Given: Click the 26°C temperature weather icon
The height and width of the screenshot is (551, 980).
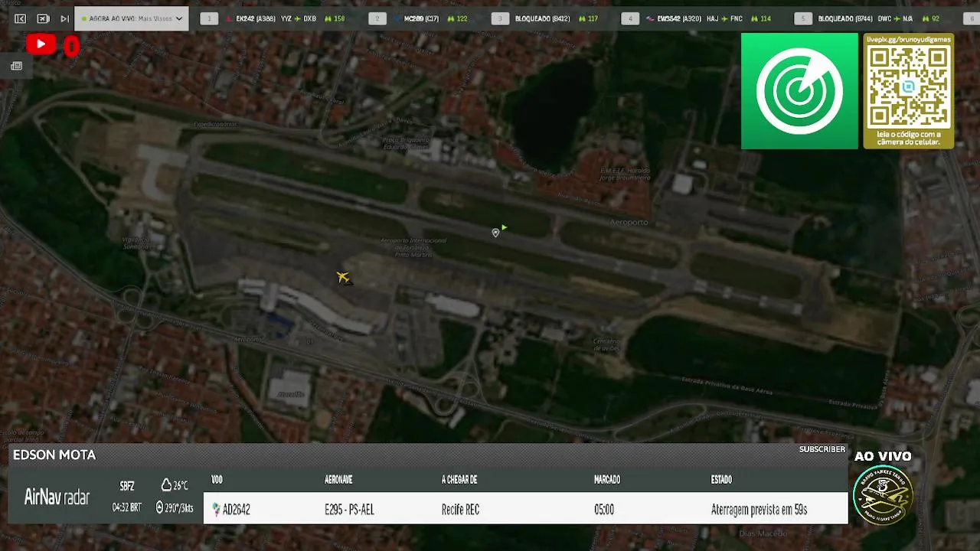Looking at the screenshot, I should point(166,485).
